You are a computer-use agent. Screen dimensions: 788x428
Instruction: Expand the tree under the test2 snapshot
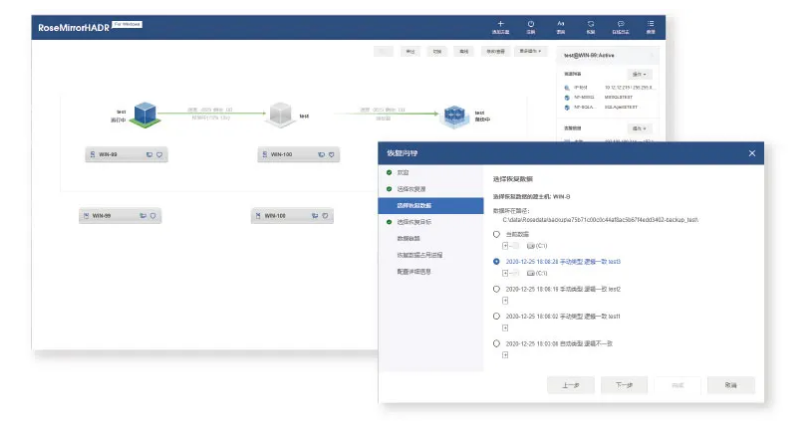(505, 300)
